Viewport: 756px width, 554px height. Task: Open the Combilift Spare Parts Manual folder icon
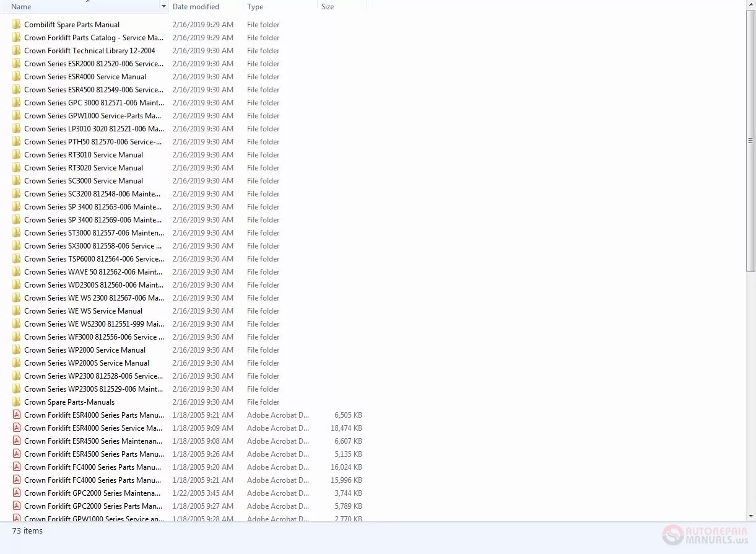[17, 25]
